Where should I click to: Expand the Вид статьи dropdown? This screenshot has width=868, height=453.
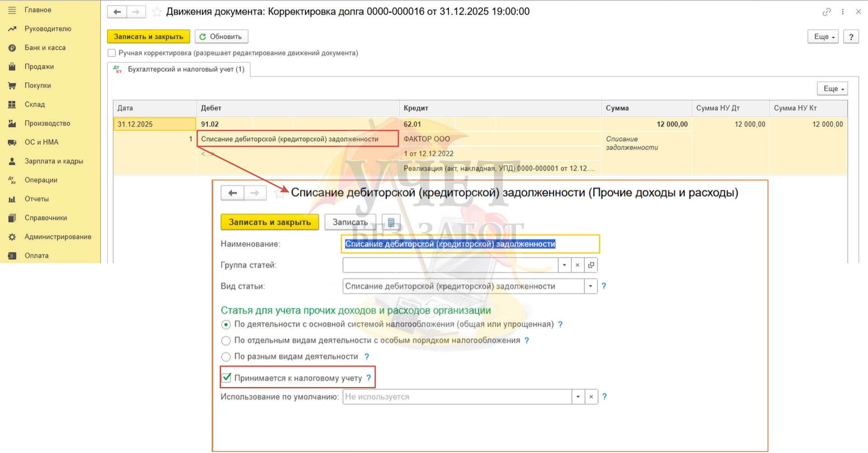point(590,286)
